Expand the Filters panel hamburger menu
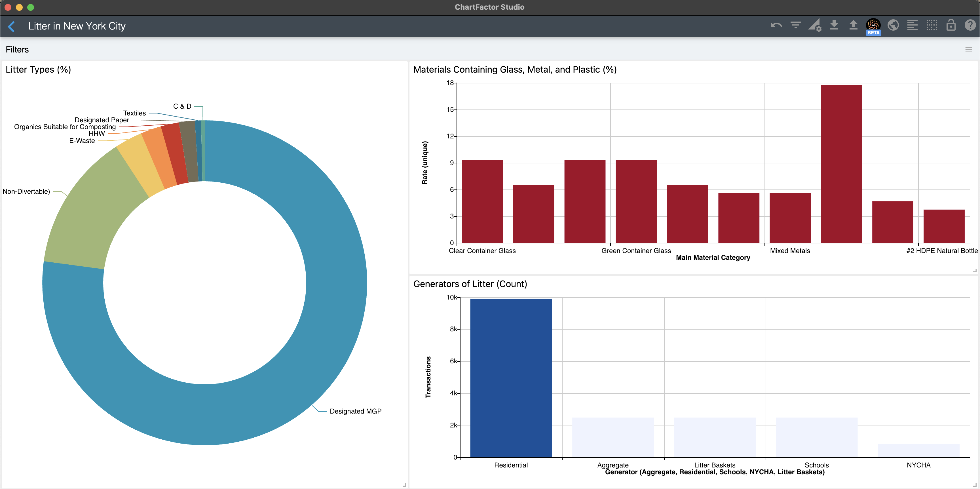Image resolution: width=980 pixels, height=489 pixels. (969, 49)
